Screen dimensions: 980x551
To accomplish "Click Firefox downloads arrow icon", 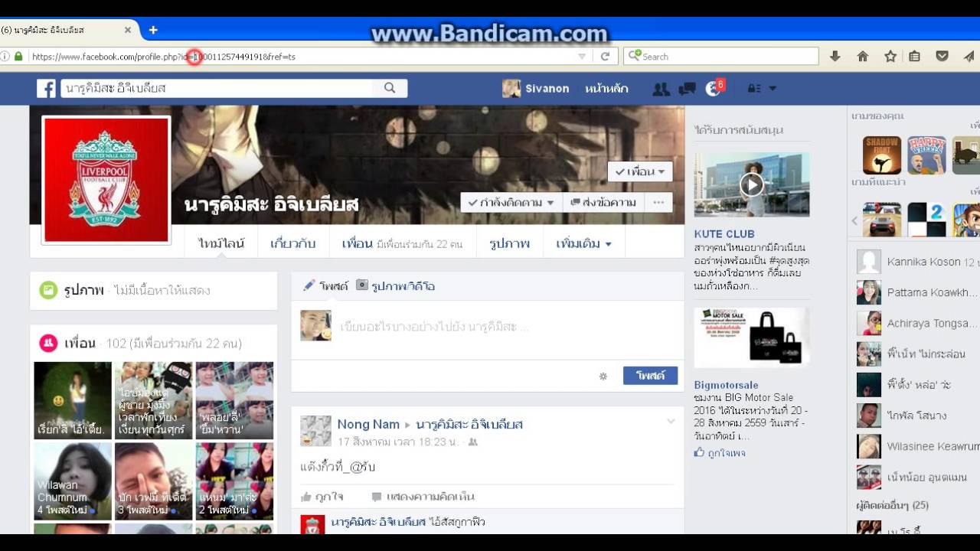I will click(x=835, y=56).
